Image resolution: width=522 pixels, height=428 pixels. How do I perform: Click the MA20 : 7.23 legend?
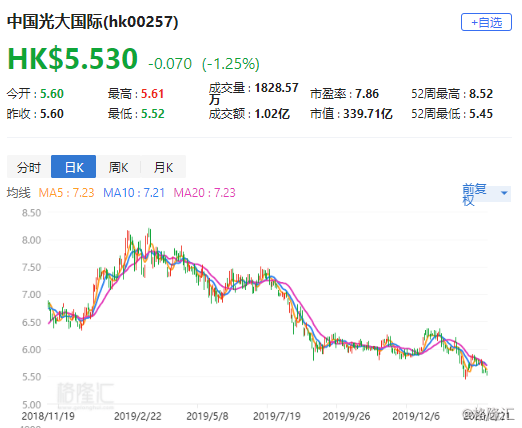[205, 193]
